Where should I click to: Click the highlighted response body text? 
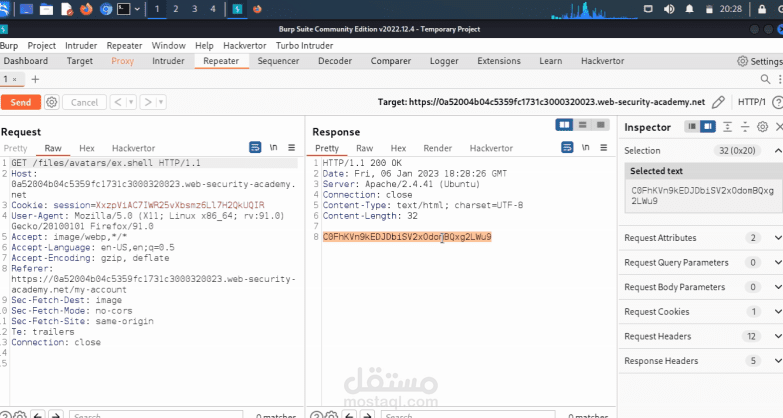click(x=407, y=237)
